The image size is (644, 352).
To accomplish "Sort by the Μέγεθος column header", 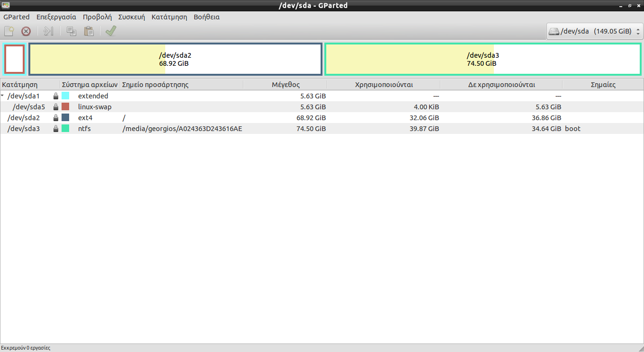I will [285, 85].
